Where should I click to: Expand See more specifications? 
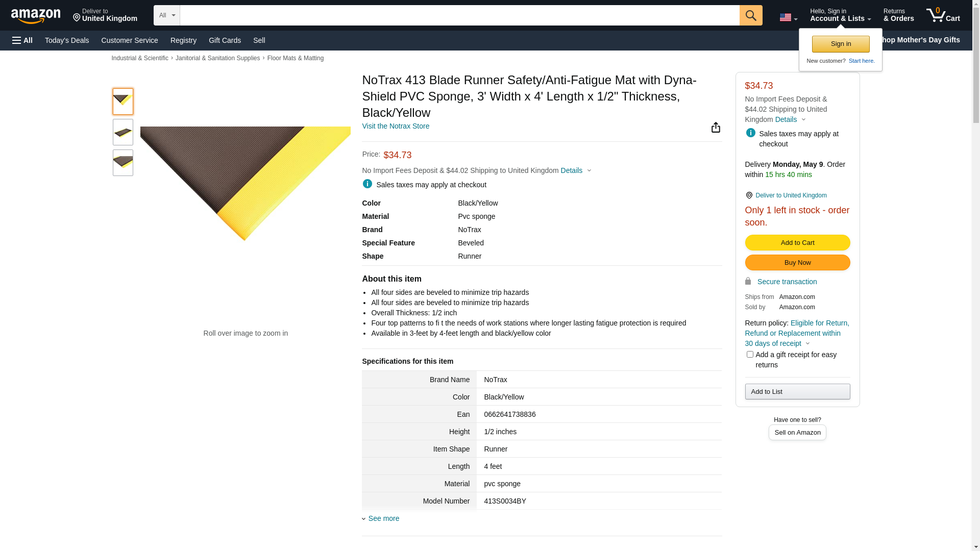tap(383, 518)
